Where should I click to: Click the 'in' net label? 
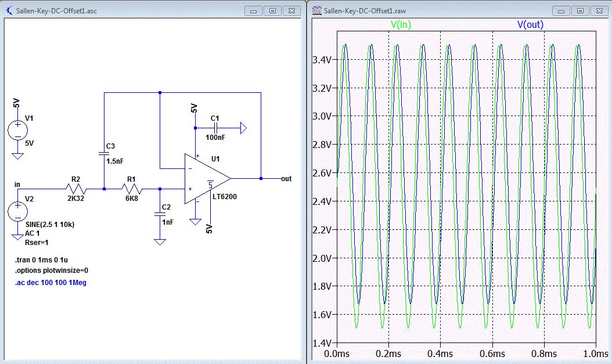point(17,185)
